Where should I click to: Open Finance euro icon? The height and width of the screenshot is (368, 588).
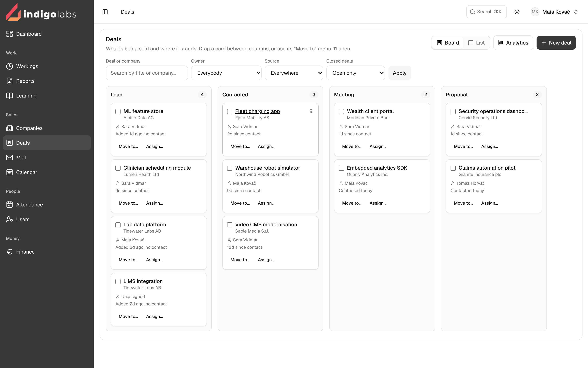tap(10, 252)
